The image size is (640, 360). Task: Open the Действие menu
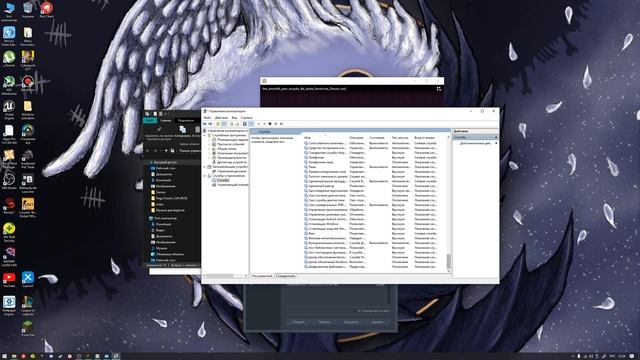pos(221,118)
